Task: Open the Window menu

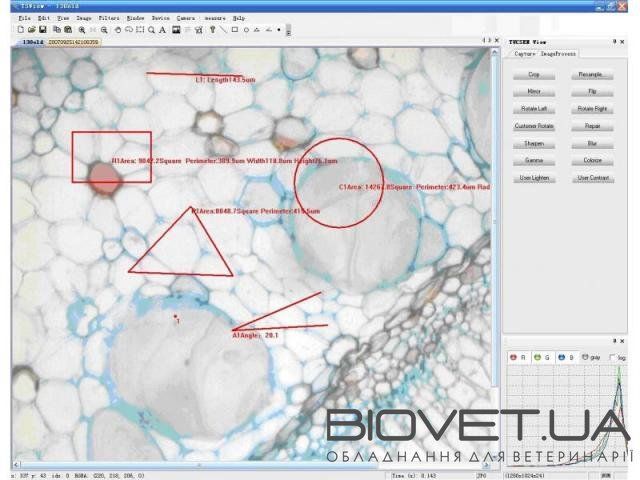Action: (136, 18)
